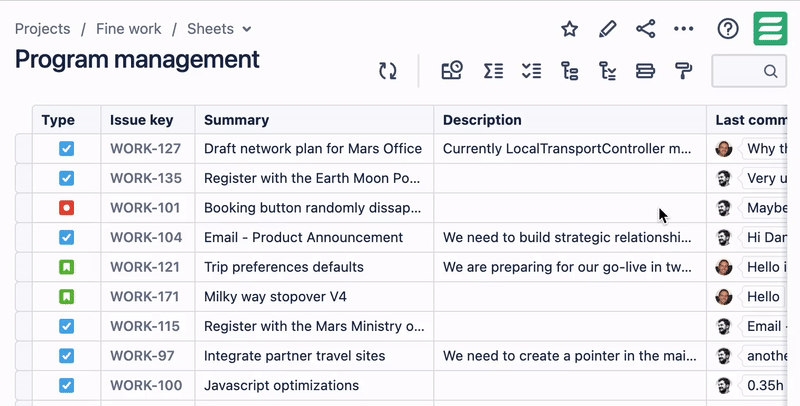Open the hierarchy checklist icon in toolbar
This screenshot has height=406, width=800.
point(608,71)
